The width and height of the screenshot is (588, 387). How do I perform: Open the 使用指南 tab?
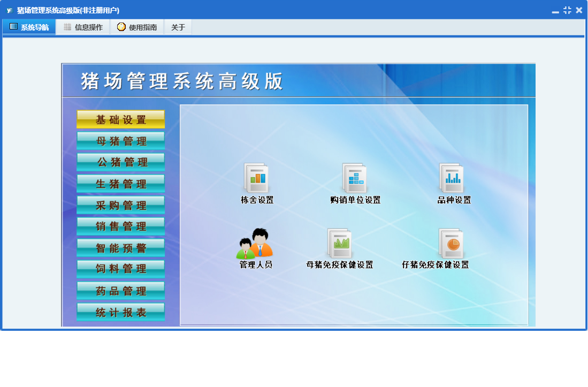tap(137, 27)
